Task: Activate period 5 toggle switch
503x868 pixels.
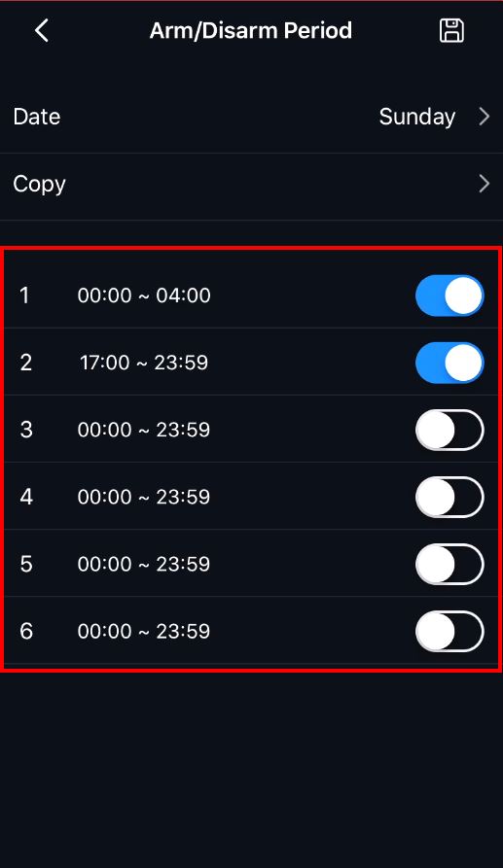Action: click(449, 564)
